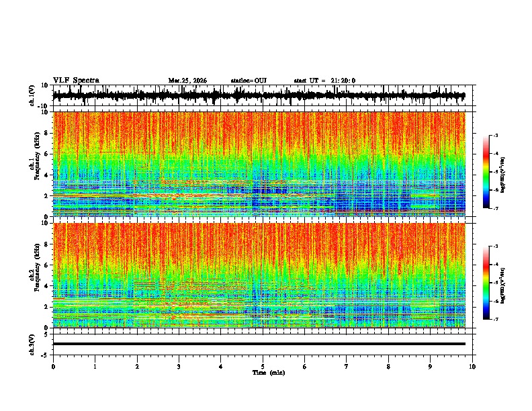Click the 'ch.1(V)' waveform axis label

coord(32,96)
